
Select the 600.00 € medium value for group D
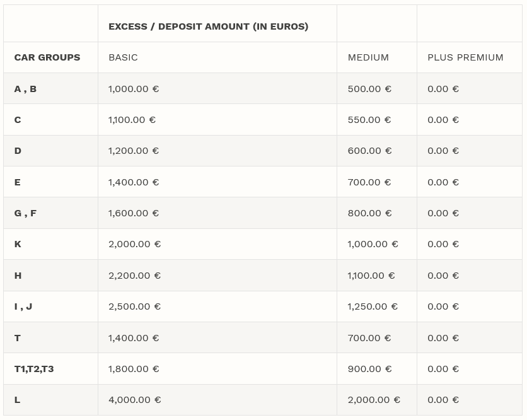pyautogui.click(x=369, y=151)
